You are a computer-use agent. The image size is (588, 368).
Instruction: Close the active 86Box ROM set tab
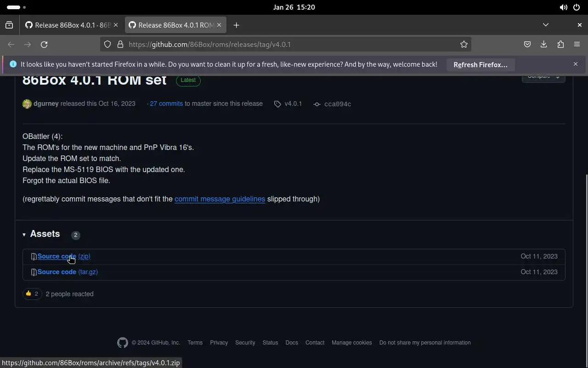coord(219,25)
